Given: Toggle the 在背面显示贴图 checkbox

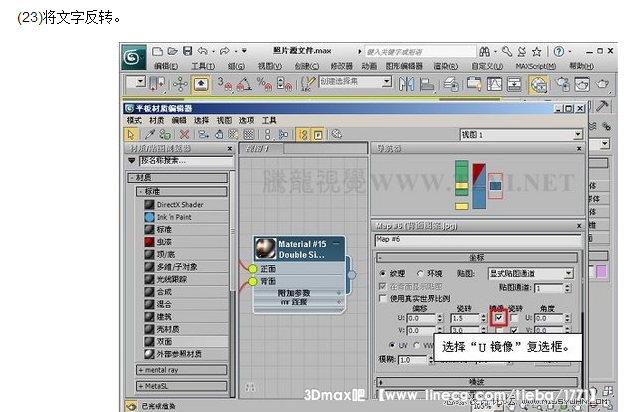Looking at the screenshot, I should point(383,286).
